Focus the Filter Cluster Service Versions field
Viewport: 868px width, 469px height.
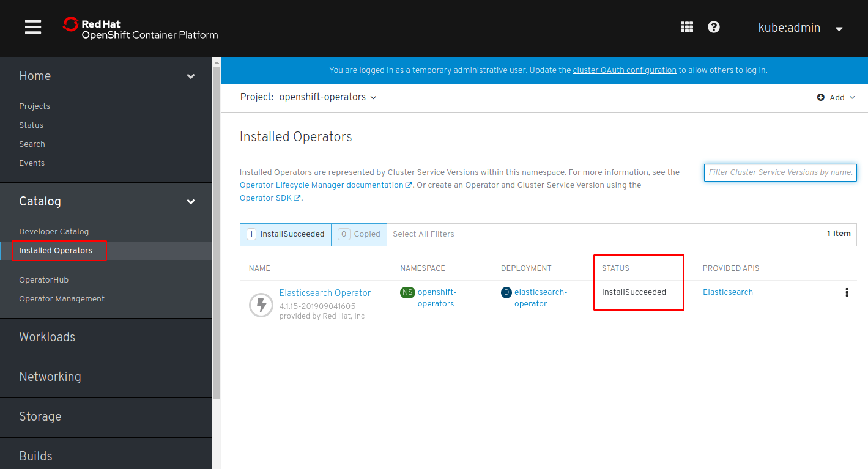click(781, 172)
